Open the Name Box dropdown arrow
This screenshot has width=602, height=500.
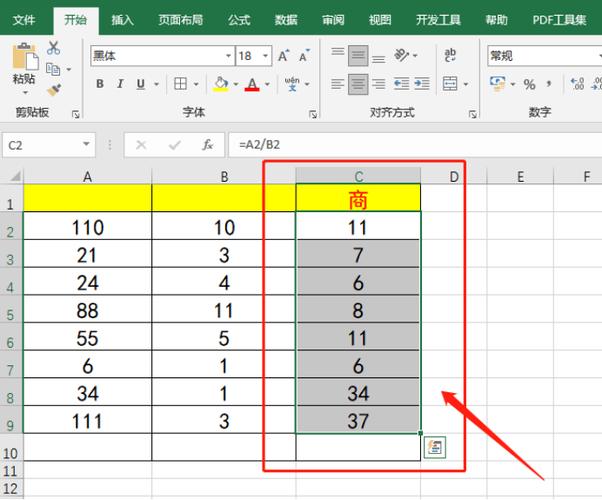point(86,144)
